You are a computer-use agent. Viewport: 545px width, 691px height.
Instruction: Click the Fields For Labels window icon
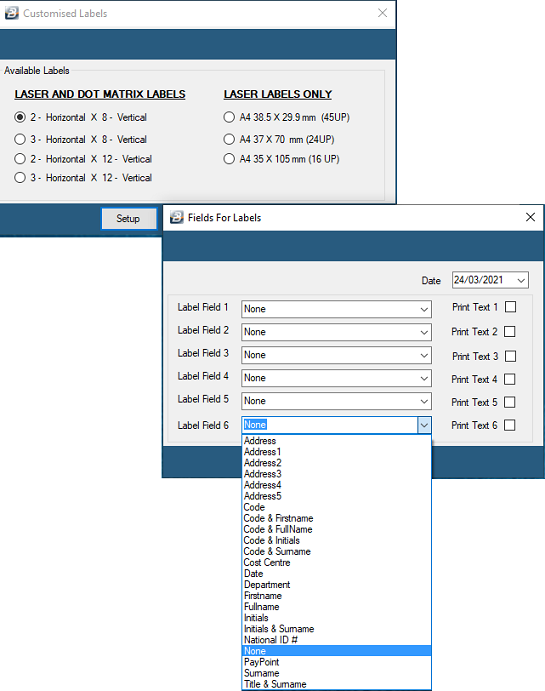(177, 217)
